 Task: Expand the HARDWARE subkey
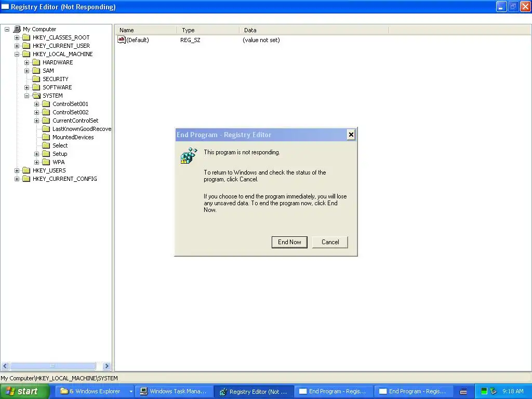(27, 62)
